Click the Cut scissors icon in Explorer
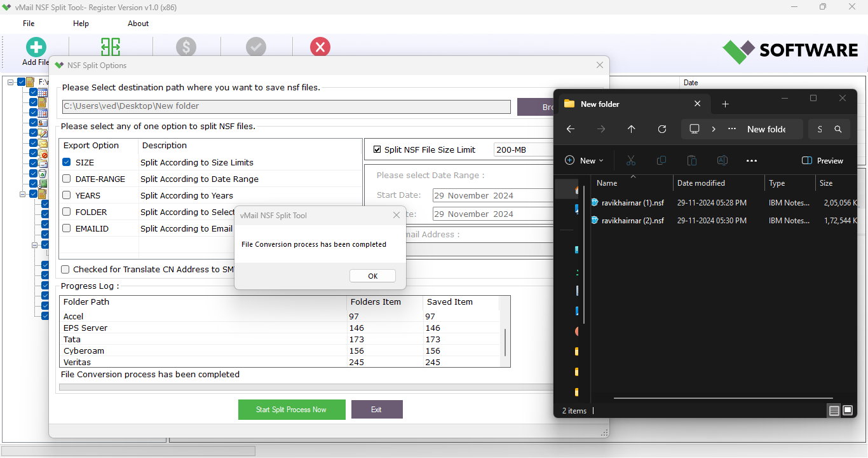This screenshot has width=868, height=458. coord(630,161)
